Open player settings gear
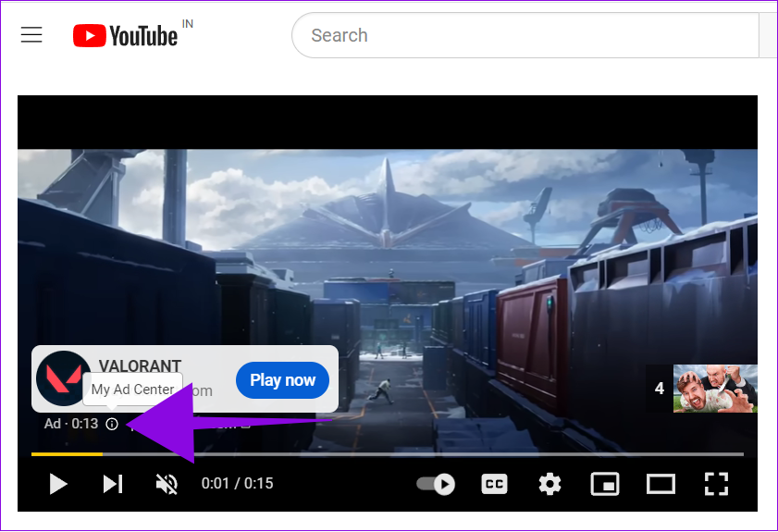The image size is (778, 532). point(550,484)
